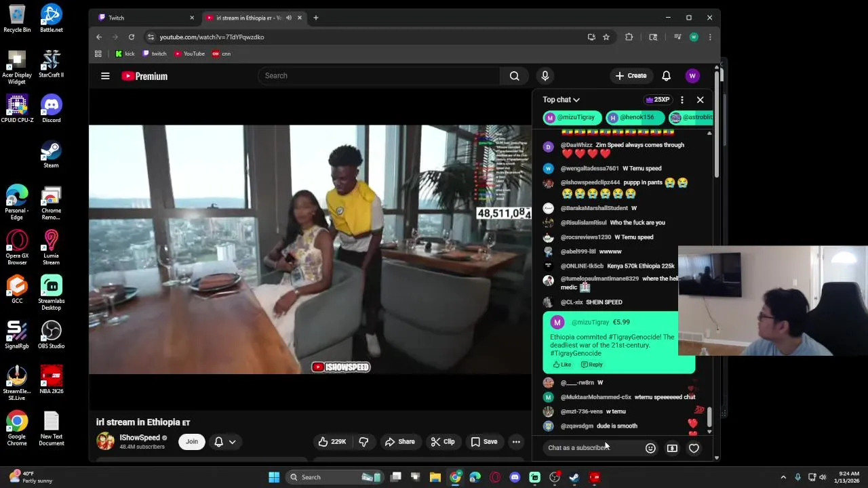
Task: Open the 25XP chat points badge
Action: click(x=656, y=100)
